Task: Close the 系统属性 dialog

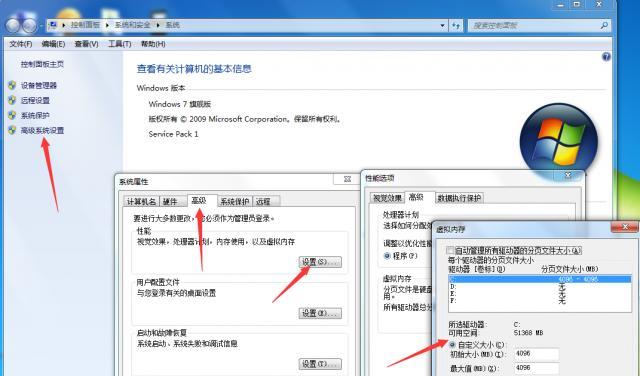Action: pos(347,179)
